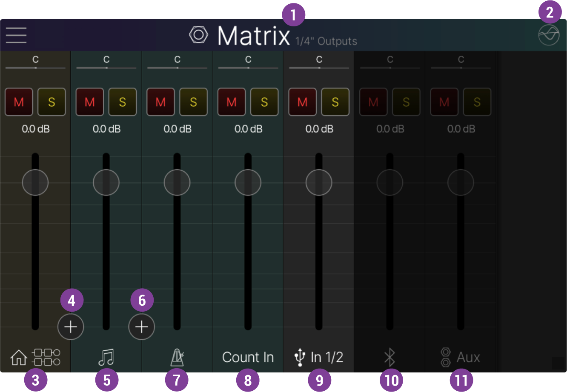Viewport: 567px width, 392px height.
Task: Select the music note song channel icon
Action: point(106,357)
